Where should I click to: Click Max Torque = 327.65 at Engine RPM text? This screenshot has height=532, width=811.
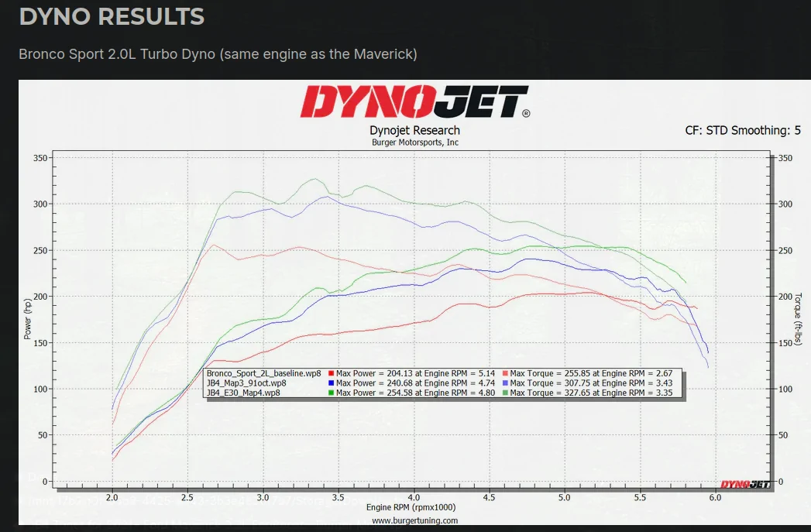click(591, 393)
